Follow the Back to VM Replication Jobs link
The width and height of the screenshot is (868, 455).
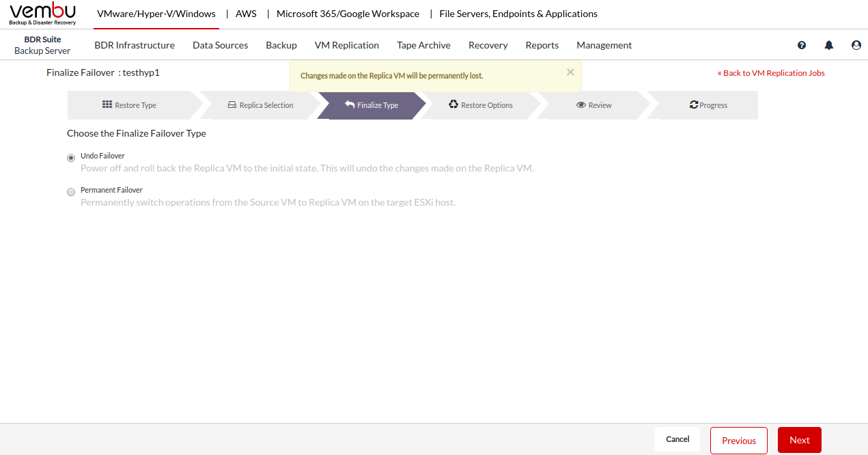771,73
